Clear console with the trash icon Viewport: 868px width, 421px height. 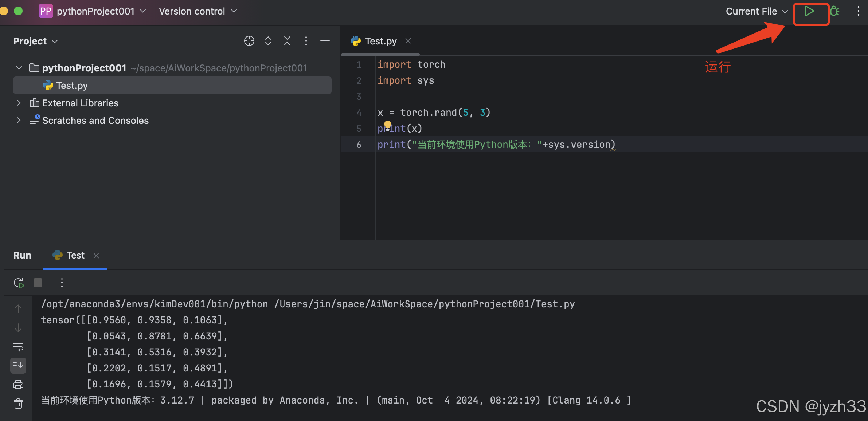[18, 404]
